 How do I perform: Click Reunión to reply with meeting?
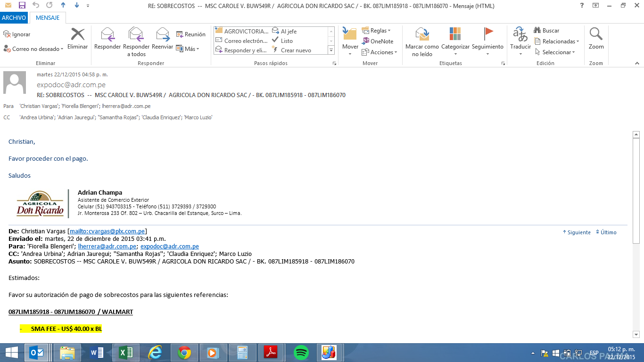click(190, 34)
